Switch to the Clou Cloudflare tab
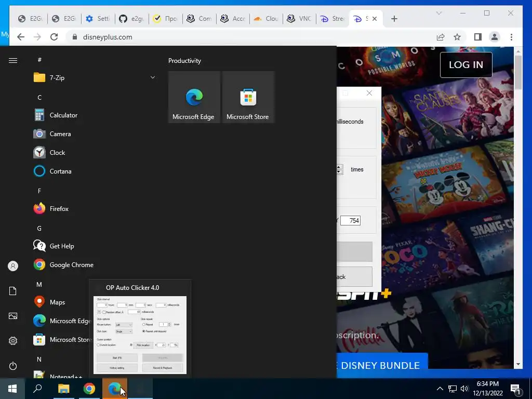 click(x=266, y=19)
